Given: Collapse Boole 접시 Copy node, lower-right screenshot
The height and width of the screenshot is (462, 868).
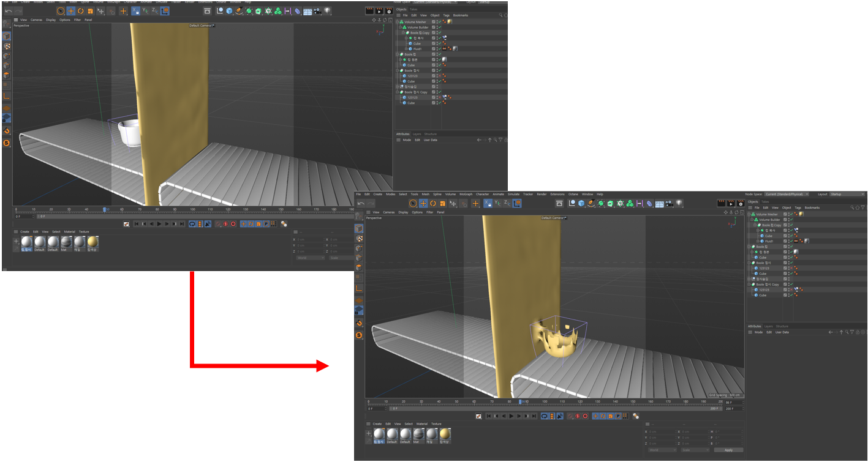Looking at the screenshot, I should pos(749,285).
